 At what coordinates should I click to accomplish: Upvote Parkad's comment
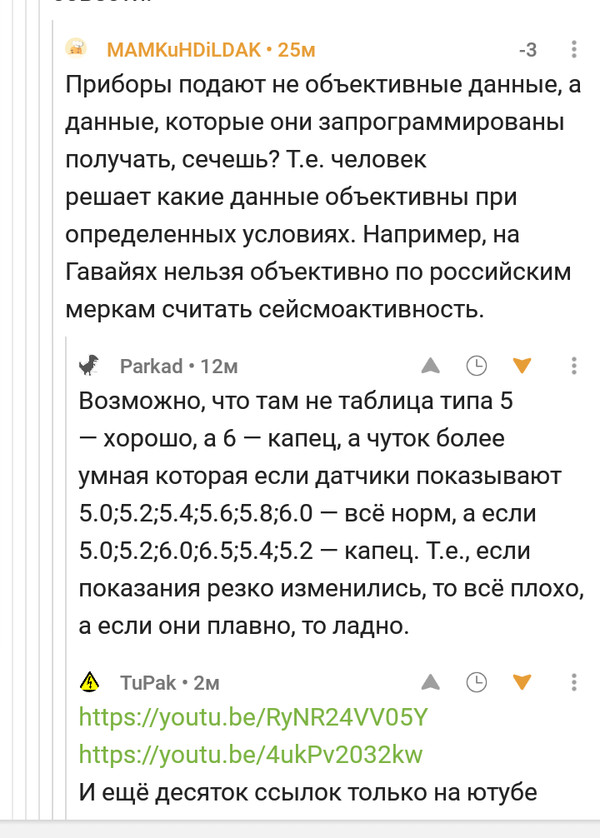(x=430, y=366)
